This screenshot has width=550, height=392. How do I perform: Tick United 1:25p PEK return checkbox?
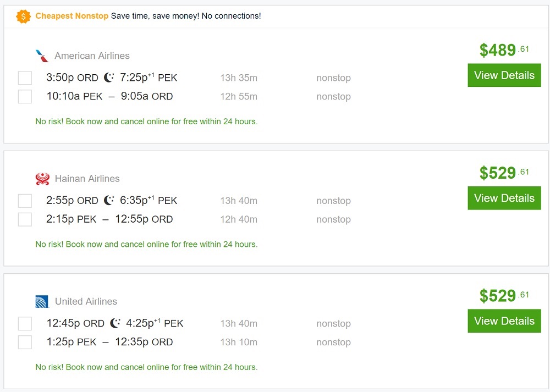pyautogui.click(x=25, y=342)
